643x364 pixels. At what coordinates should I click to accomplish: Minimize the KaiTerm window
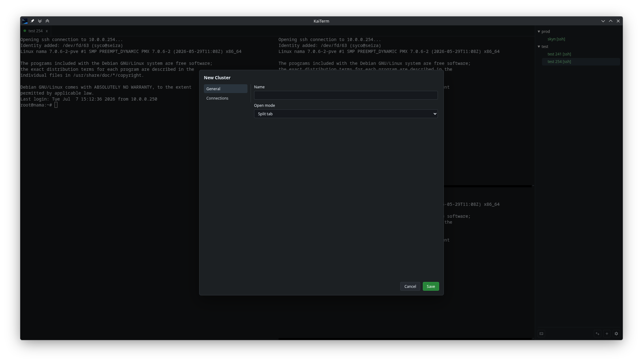coord(603,21)
